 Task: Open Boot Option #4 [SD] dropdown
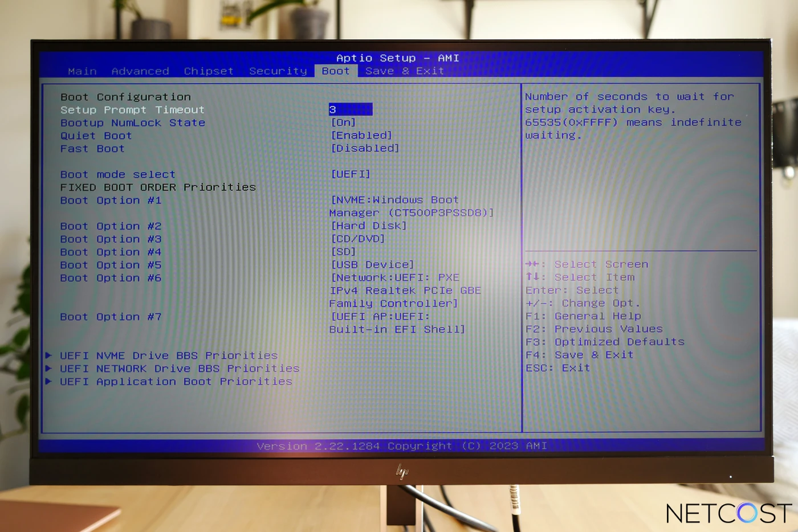[343, 252]
